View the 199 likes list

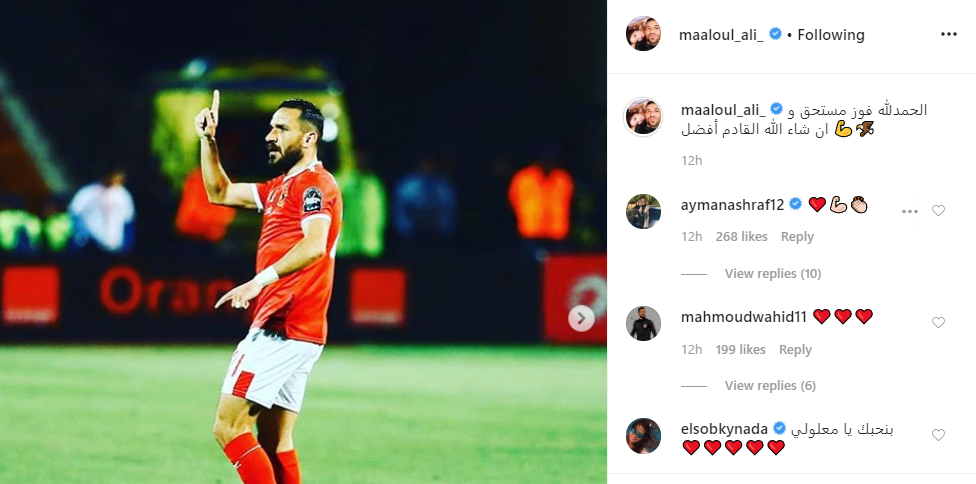click(740, 350)
